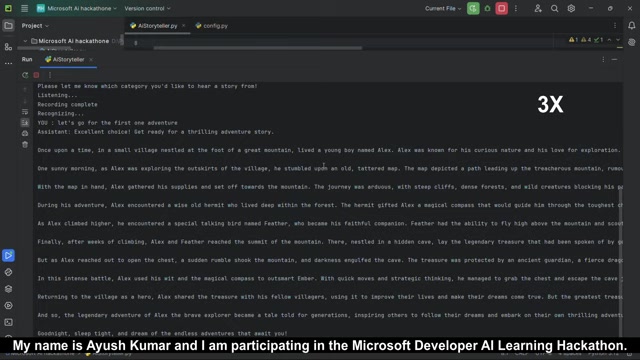Image resolution: width=640 pixels, height=360 pixels.
Task: Stop AIStoryteller in Run toolbar
Action: point(36,75)
